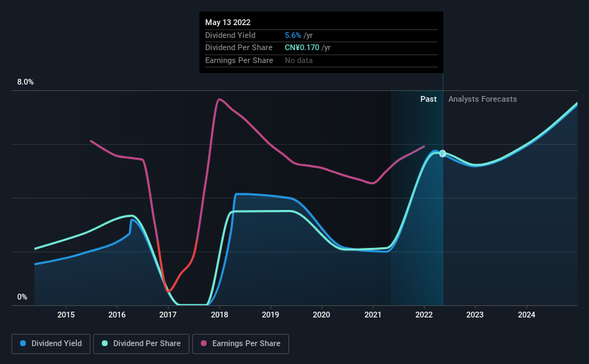Screen dimensions: 589x364
Task: Click the Earnings Per Share row label in tooltip
Action: 239,60
